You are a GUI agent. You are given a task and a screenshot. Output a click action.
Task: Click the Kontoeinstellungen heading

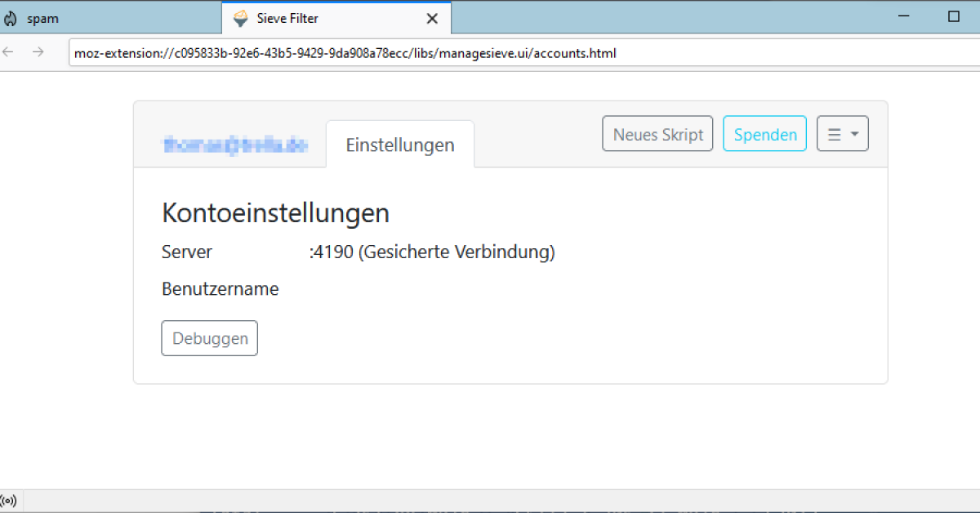[x=275, y=213]
